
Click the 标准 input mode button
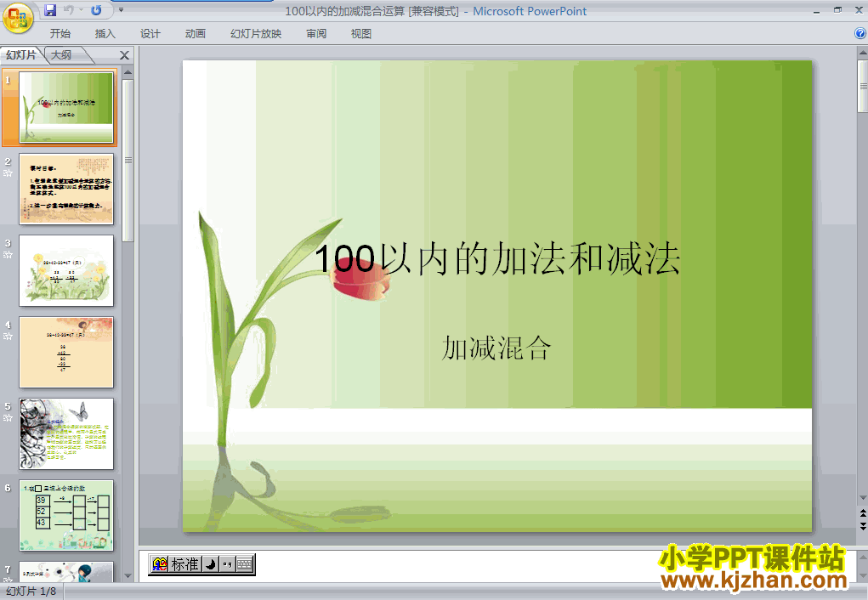pyautogui.click(x=184, y=564)
